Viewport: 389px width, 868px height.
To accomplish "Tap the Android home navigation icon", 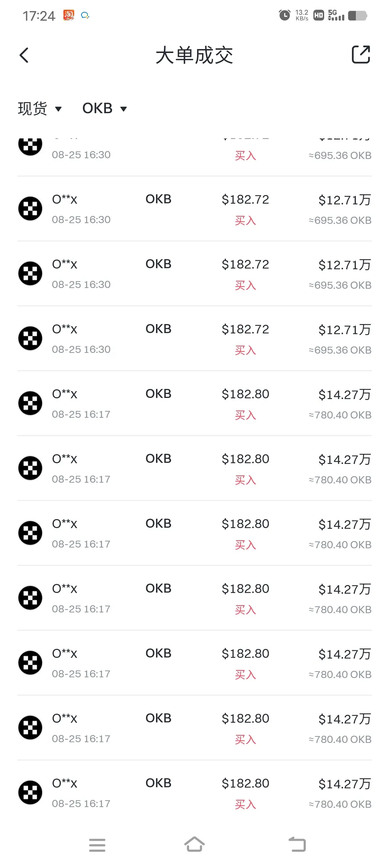I will click(194, 844).
